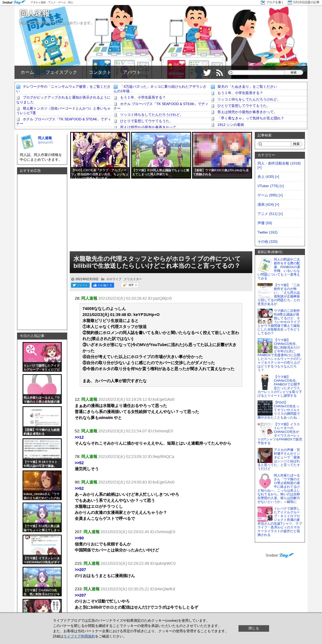Click the magnifier icon in navbar search box
The height and width of the screenshot is (644, 322).
pyautogui.click(x=231, y=72)
